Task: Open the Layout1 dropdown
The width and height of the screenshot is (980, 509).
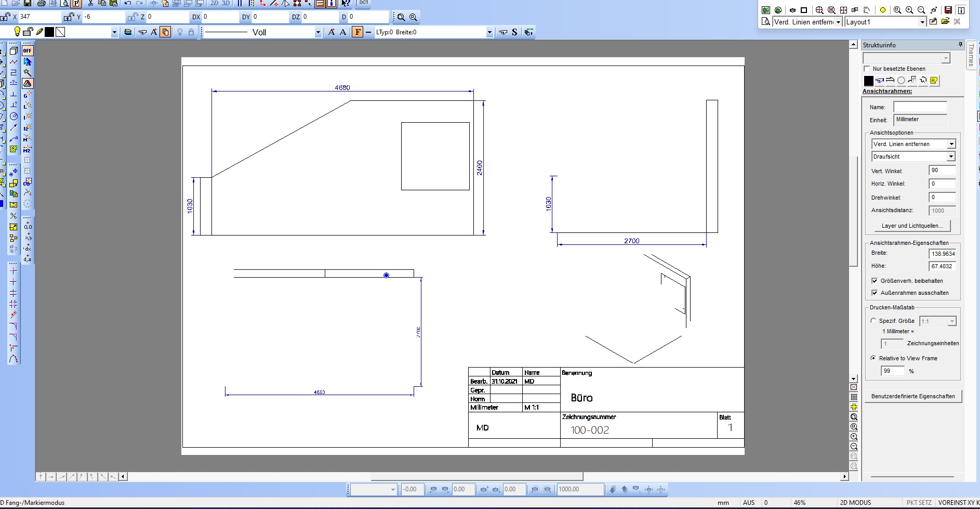Action: tap(922, 22)
